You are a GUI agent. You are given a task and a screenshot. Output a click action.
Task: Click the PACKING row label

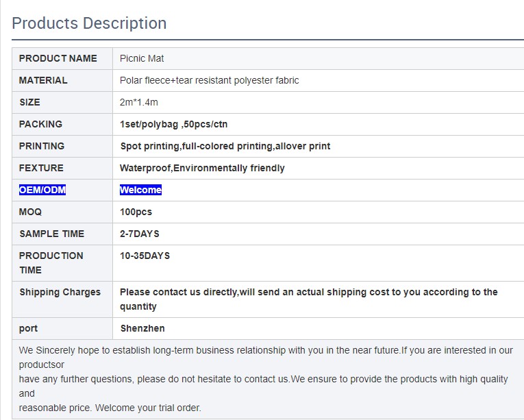click(40, 124)
